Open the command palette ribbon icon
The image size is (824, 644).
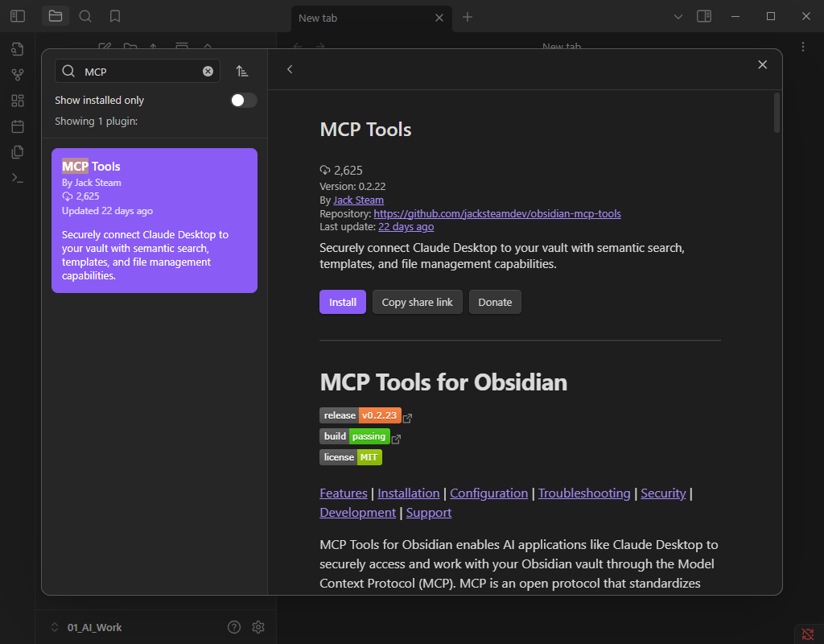[18, 178]
